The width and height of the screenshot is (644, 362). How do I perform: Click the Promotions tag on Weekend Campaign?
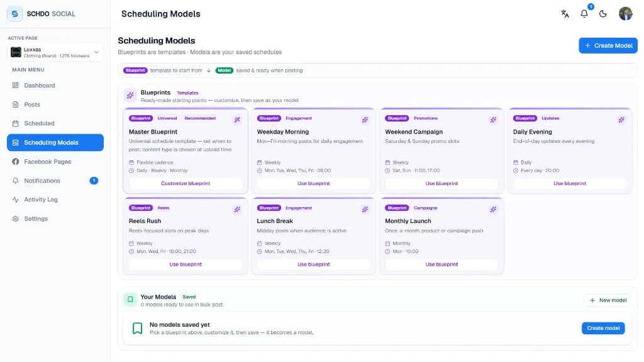tap(426, 118)
